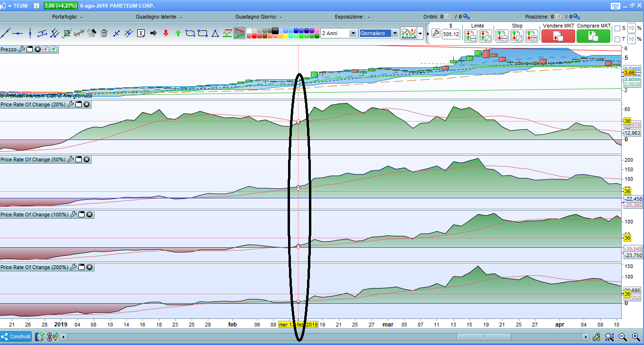644x345 pixels.
Task: Click the hammer and wrench tools icon
Action: pyautogui.click(x=92, y=33)
